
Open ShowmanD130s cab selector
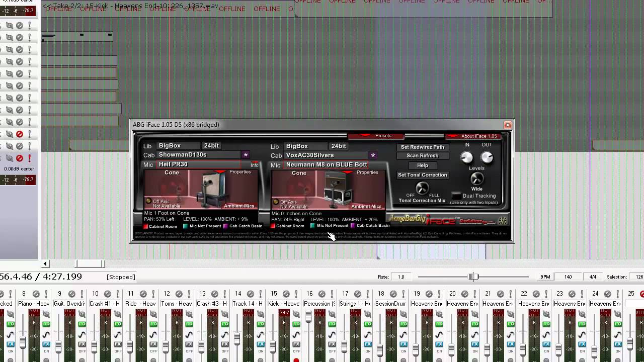point(198,155)
